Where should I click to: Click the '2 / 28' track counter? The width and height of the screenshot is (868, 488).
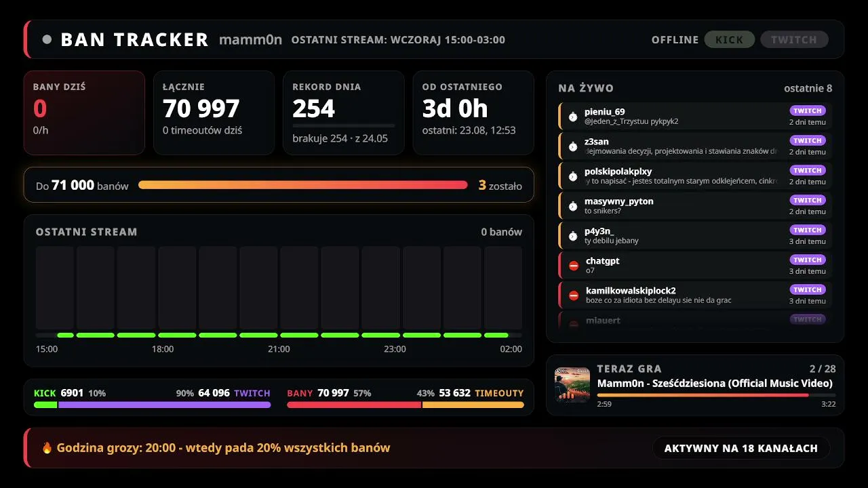tap(823, 369)
